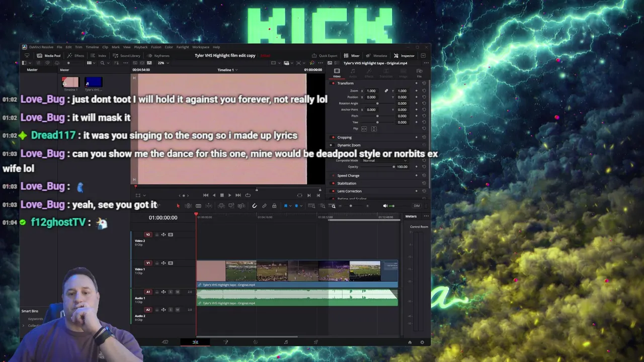Image resolution: width=644 pixels, height=362 pixels.
Task: Go to project manager home icon
Action: coord(410,342)
